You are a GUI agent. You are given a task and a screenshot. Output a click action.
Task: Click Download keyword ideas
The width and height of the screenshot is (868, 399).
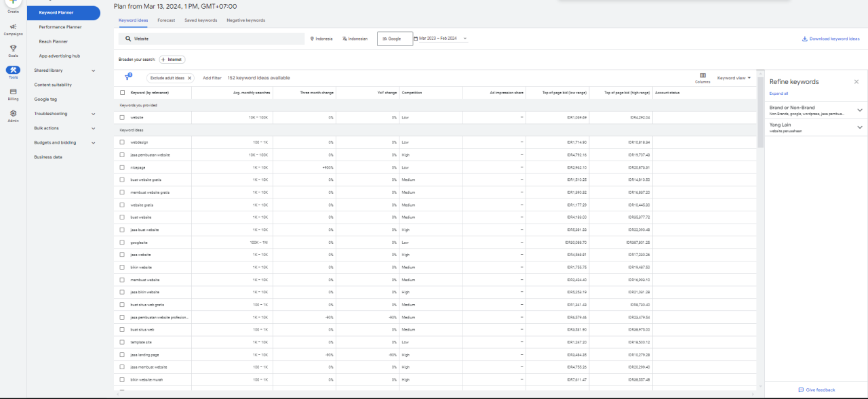[x=830, y=39]
